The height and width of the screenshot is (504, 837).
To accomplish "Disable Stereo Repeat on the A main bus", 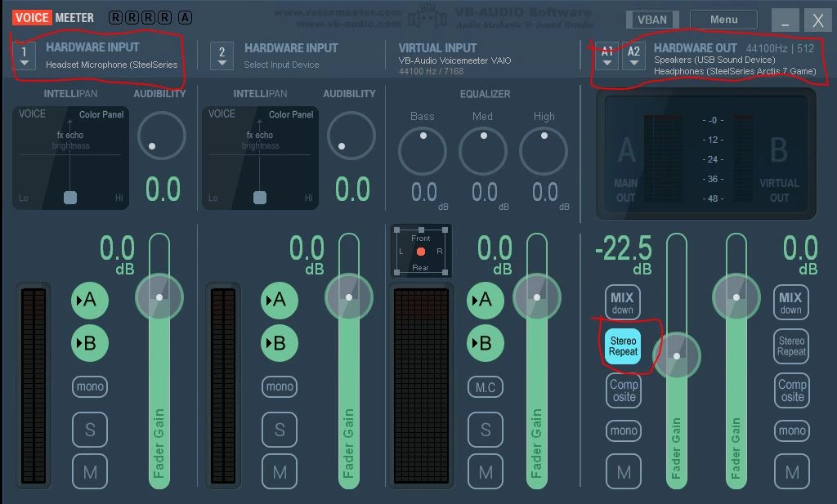I will pos(623,346).
